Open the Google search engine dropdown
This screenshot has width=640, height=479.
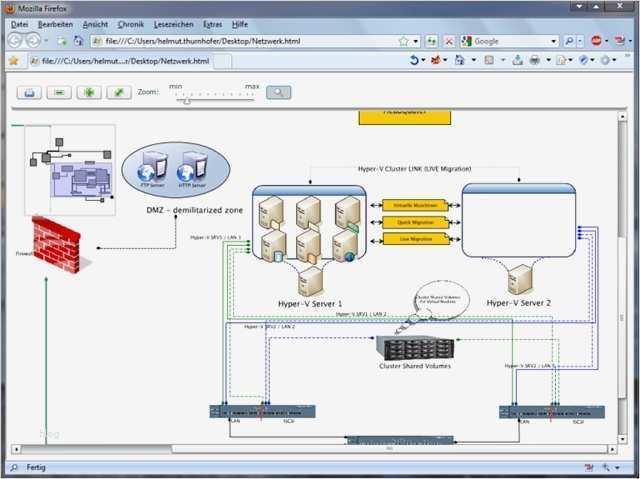pyautogui.click(x=554, y=41)
